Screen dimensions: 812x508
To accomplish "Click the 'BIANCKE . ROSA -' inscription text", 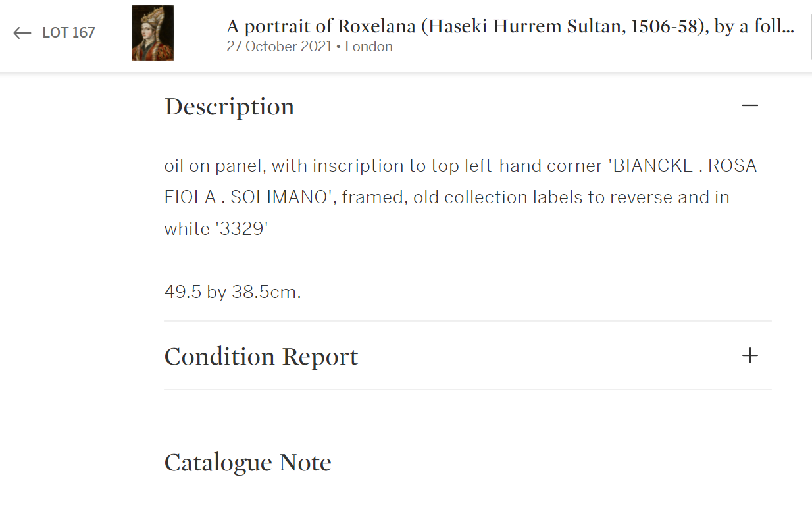I will [688, 165].
